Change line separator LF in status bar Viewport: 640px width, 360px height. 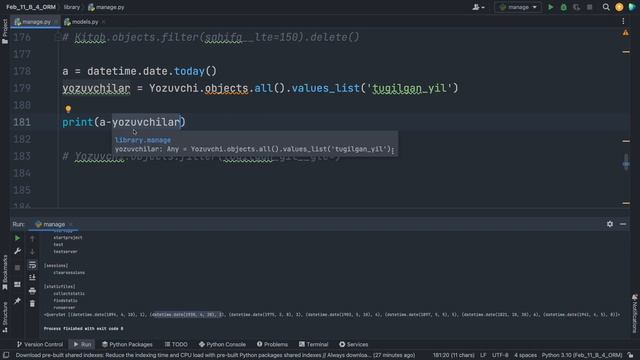pyautogui.click(x=483, y=355)
